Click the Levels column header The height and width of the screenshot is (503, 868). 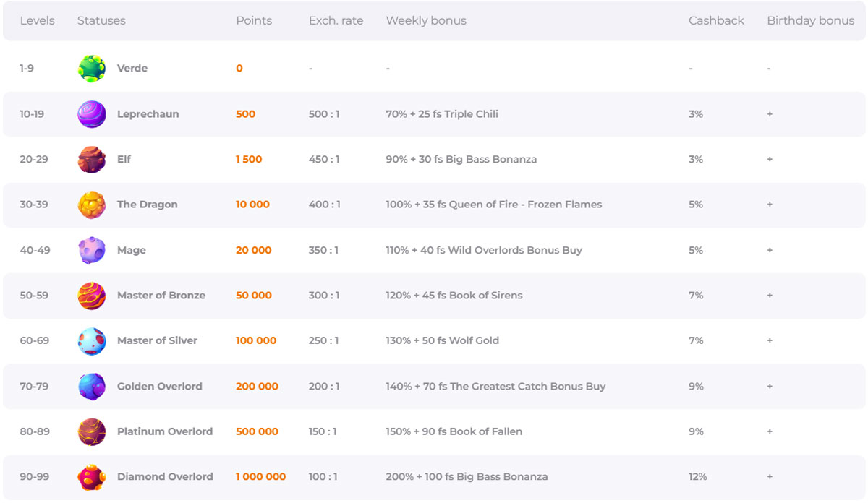coord(37,20)
